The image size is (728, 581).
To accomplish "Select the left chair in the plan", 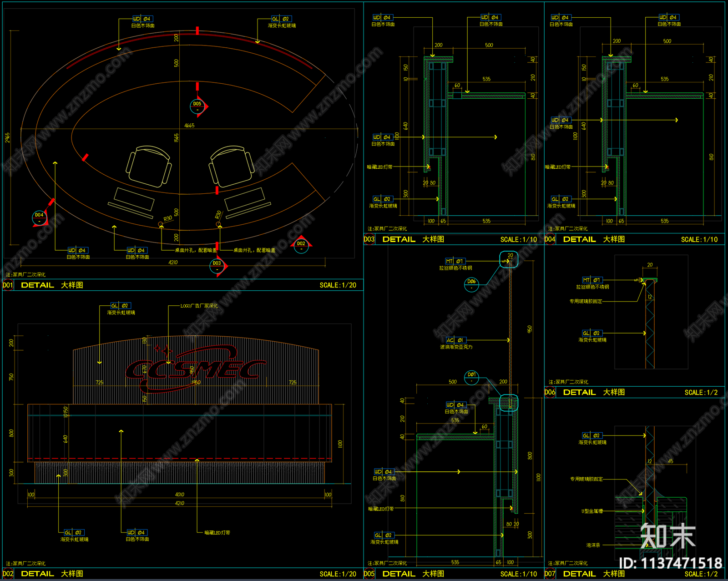I will (x=149, y=166).
